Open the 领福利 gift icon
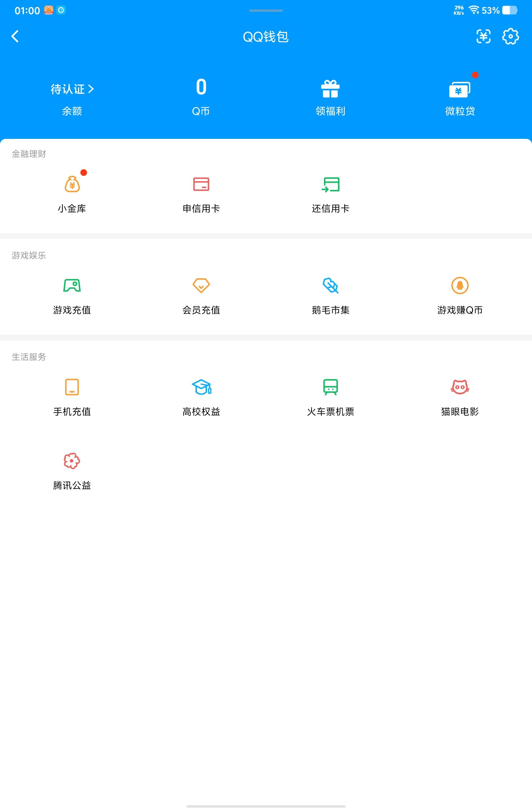This screenshot has width=532, height=810. [330, 89]
